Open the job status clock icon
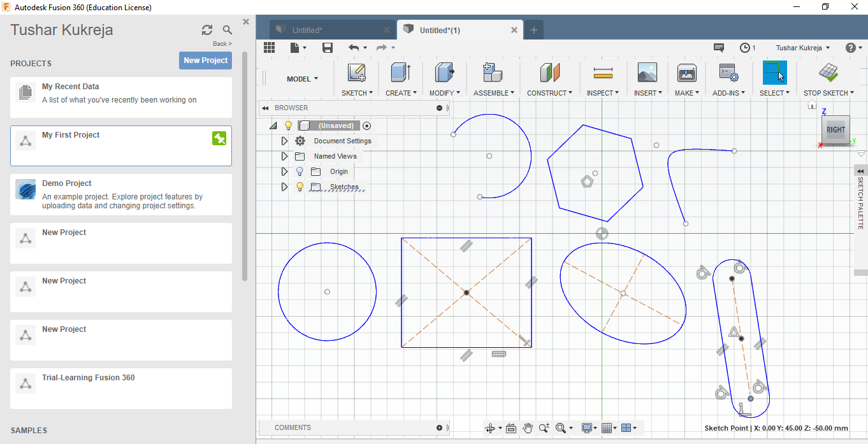Screen dimensions: 868x444 (745, 48)
